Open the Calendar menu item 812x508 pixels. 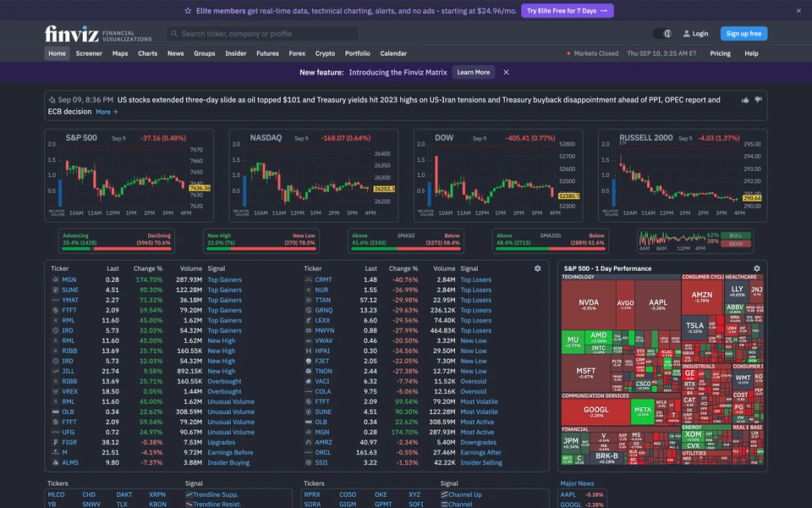pos(393,53)
